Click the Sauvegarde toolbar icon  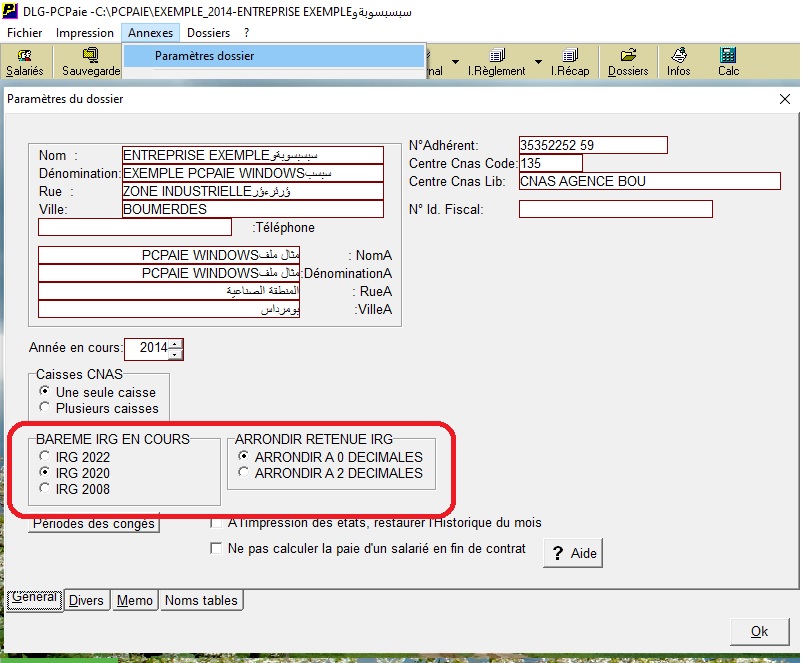tap(89, 62)
